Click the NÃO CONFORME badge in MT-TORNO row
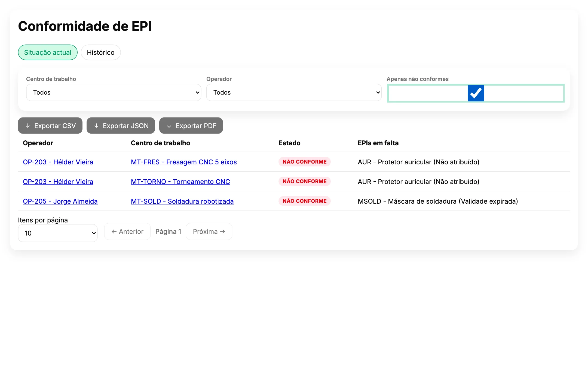Screen dimensions: 588x368 tap(304, 181)
